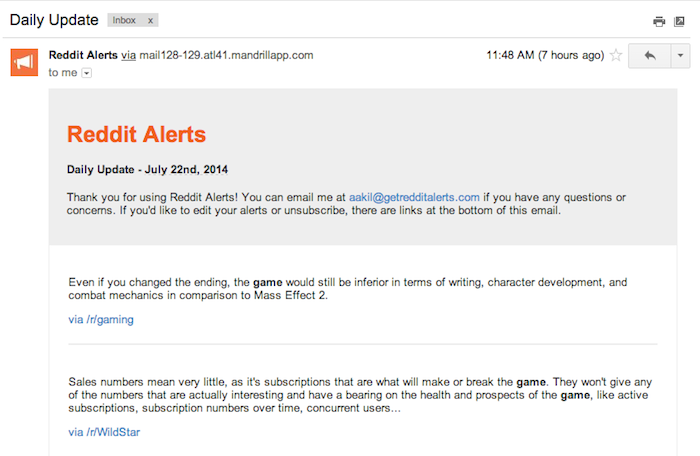The image size is (700, 456).
Task: Open email in new window icon
Action: [679, 21]
